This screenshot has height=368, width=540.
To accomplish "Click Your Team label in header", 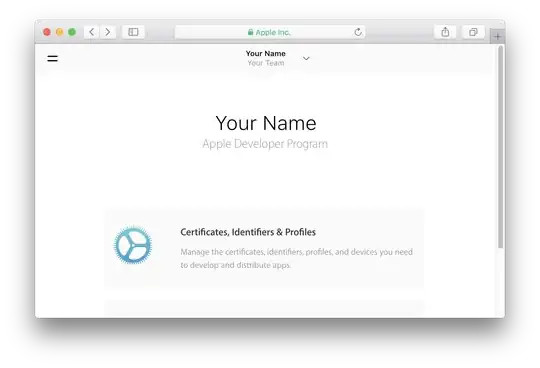I will 266,63.
